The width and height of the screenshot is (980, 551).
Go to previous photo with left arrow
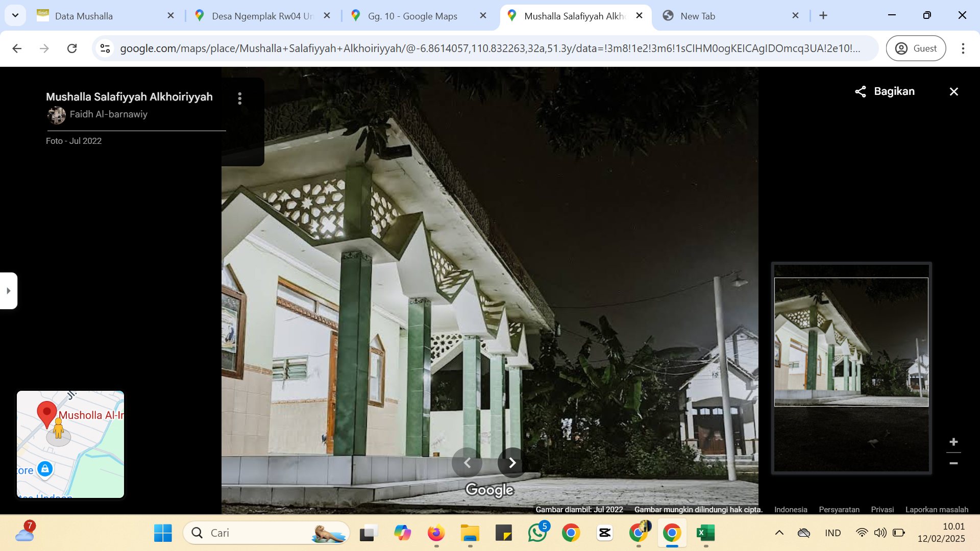click(x=467, y=463)
